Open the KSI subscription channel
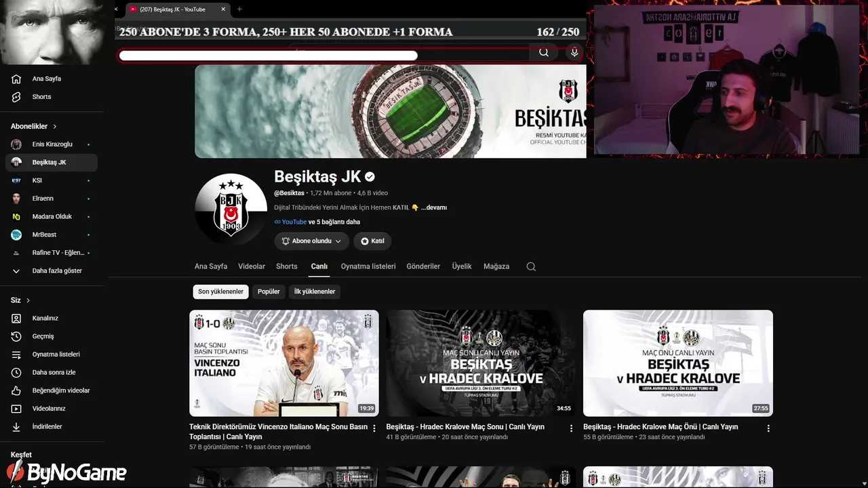Image resolution: width=868 pixels, height=488 pixels. pyautogui.click(x=52, y=180)
